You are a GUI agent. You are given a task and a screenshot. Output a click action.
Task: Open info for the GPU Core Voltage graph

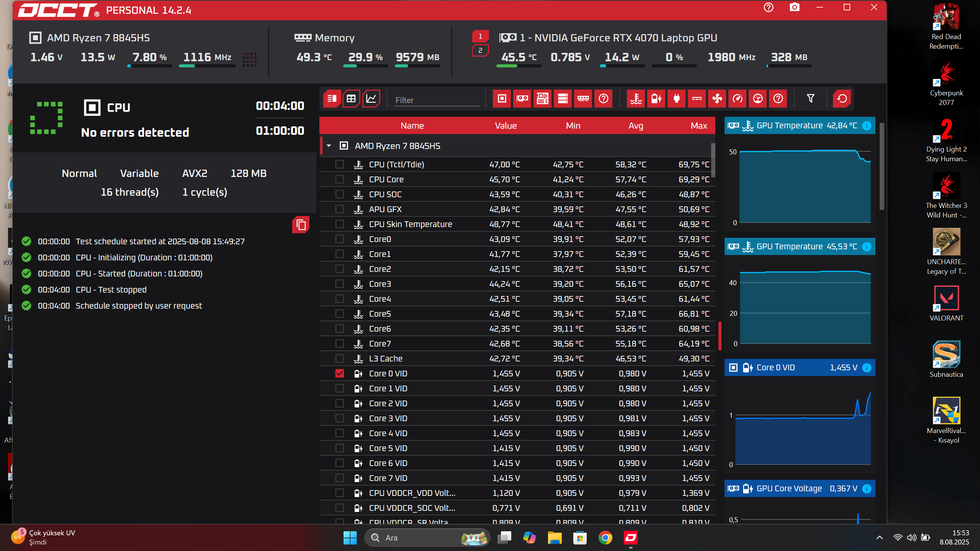pyautogui.click(x=867, y=489)
